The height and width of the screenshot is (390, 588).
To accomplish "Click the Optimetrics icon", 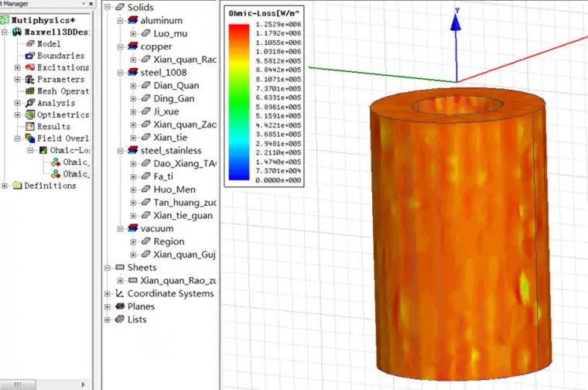I will tap(30, 115).
